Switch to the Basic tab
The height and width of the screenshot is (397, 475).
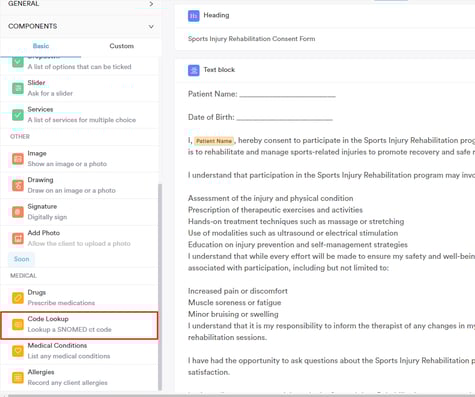point(41,46)
